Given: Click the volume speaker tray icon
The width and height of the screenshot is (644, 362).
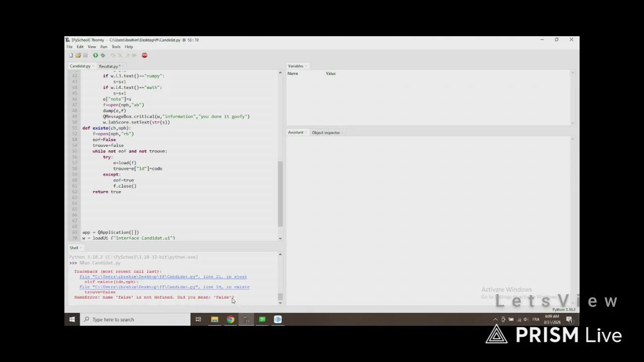Looking at the screenshot, I should pyautogui.click(x=526, y=319).
